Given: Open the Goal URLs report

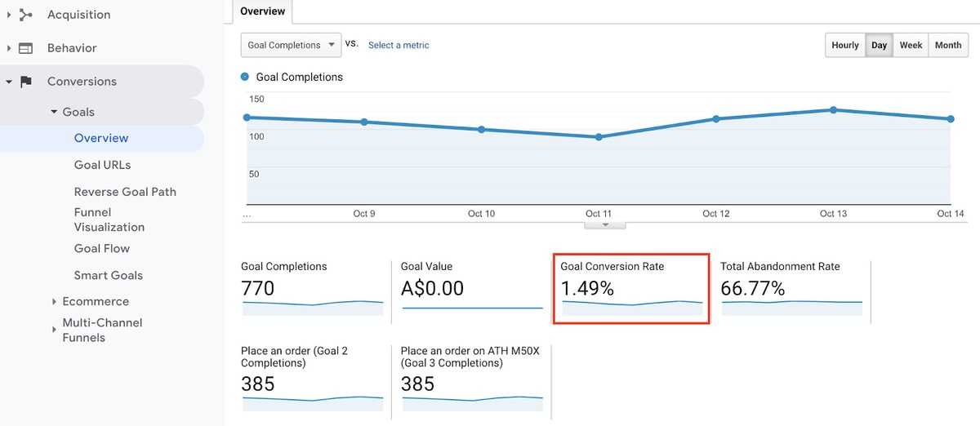Looking at the screenshot, I should pyautogui.click(x=102, y=165).
